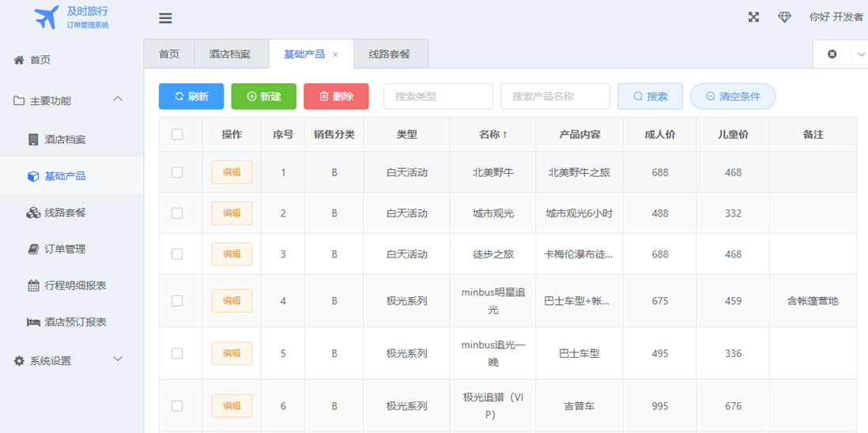Switch to the 首页 tab
Screen dimensions: 868x433
click(x=169, y=55)
